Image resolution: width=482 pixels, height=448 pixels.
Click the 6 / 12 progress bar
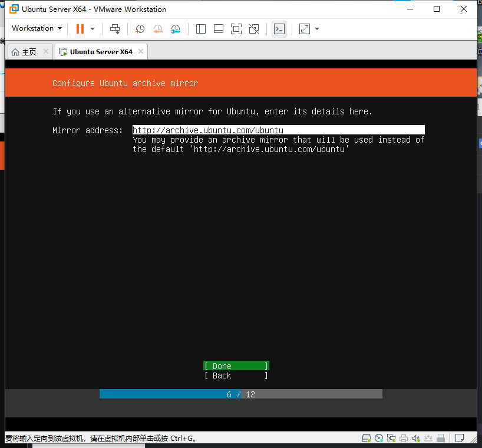(x=241, y=394)
